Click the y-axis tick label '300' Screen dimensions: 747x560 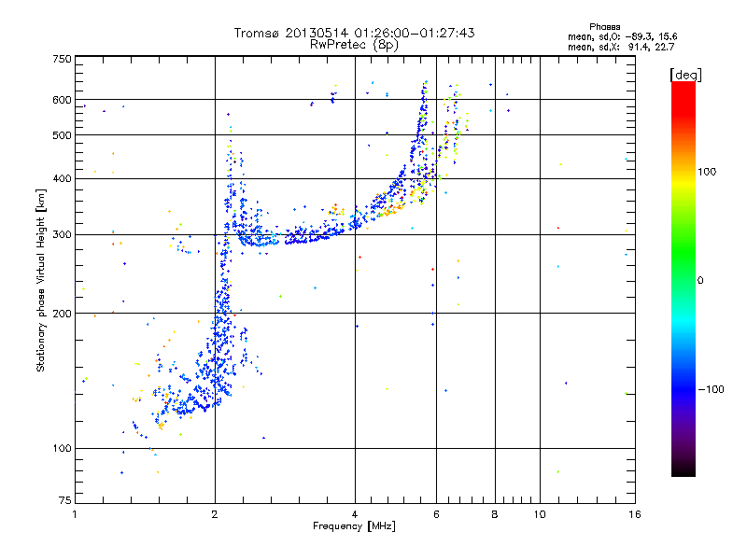(x=62, y=235)
